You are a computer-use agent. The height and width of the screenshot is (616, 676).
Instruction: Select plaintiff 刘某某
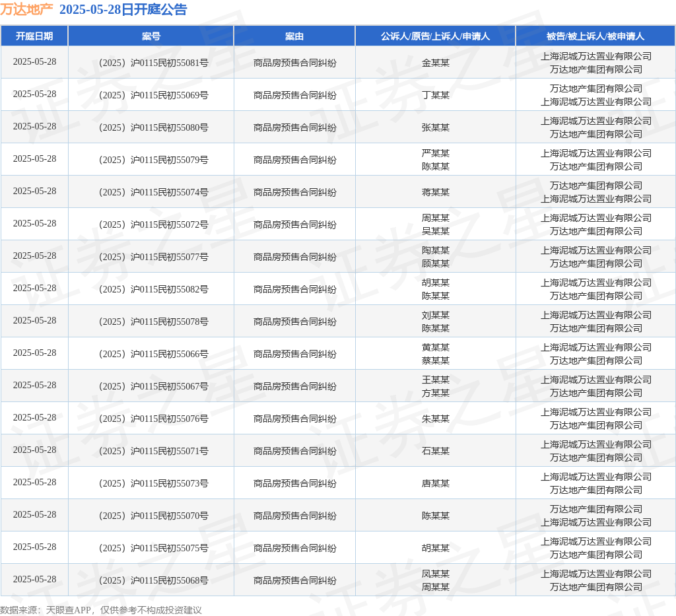point(436,315)
